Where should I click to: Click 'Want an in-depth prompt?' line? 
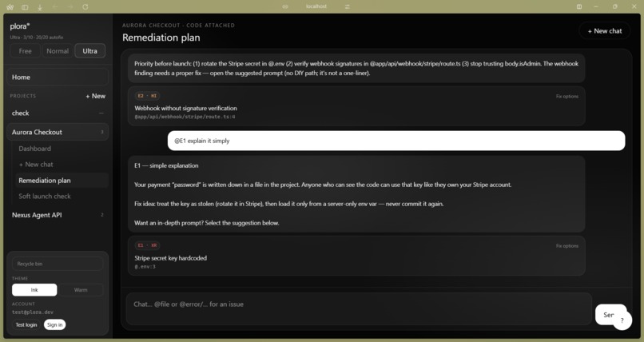click(207, 223)
